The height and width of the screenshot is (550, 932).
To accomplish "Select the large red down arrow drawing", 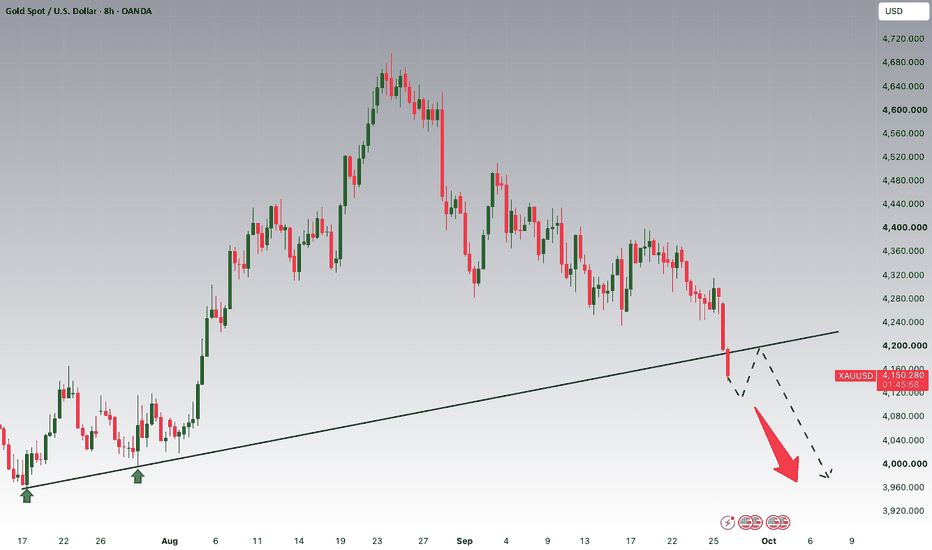I will 778,444.
